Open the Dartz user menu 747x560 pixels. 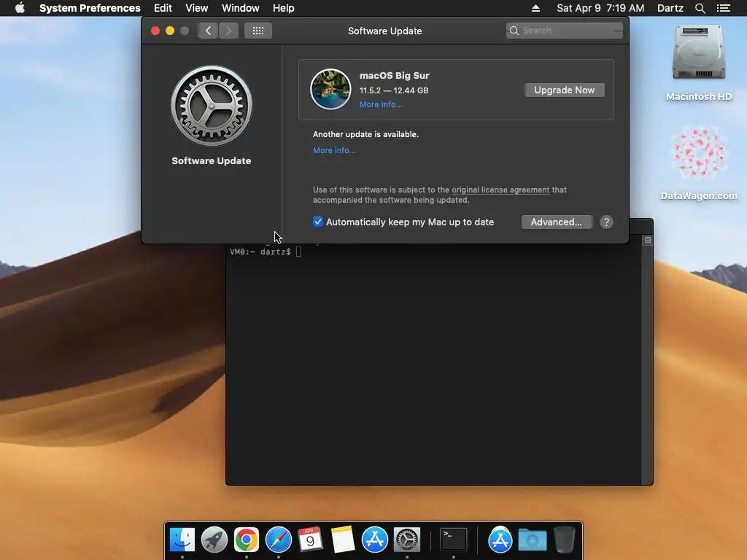[x=670, y=8]
